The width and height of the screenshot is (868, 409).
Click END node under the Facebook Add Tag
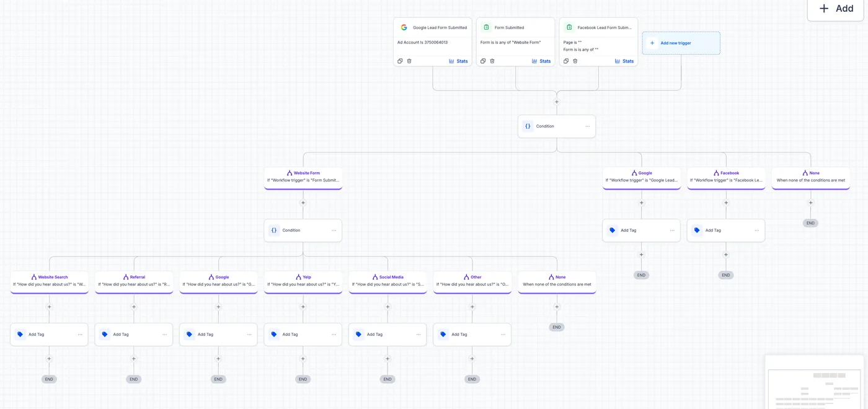[726, 275]
